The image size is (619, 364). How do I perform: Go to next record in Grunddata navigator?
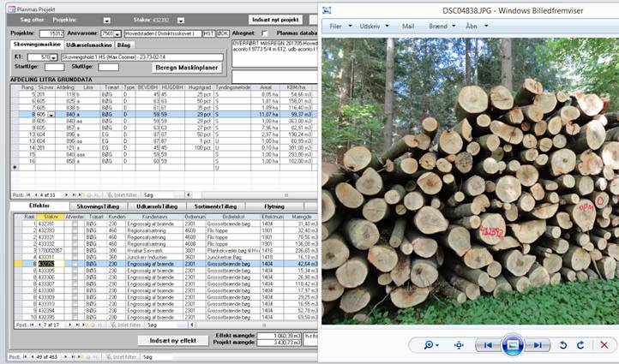click(x=66, y=194)
